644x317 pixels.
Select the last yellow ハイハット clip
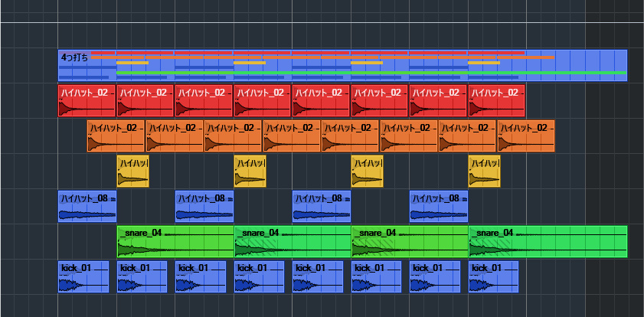[x=484, y=172]
